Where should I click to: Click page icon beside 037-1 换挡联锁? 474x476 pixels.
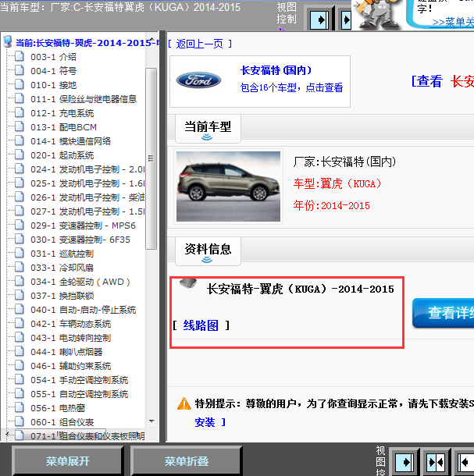point(20,296)
